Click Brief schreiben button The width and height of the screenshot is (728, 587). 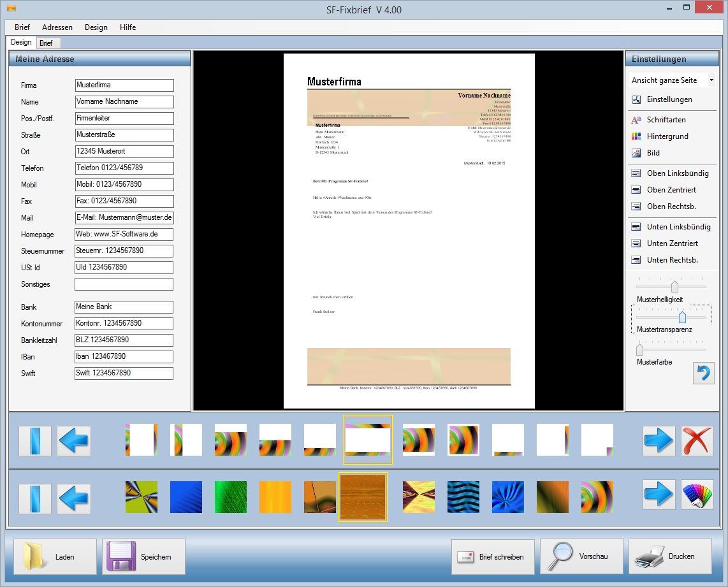pyautogui.click(x=493, y=557)
